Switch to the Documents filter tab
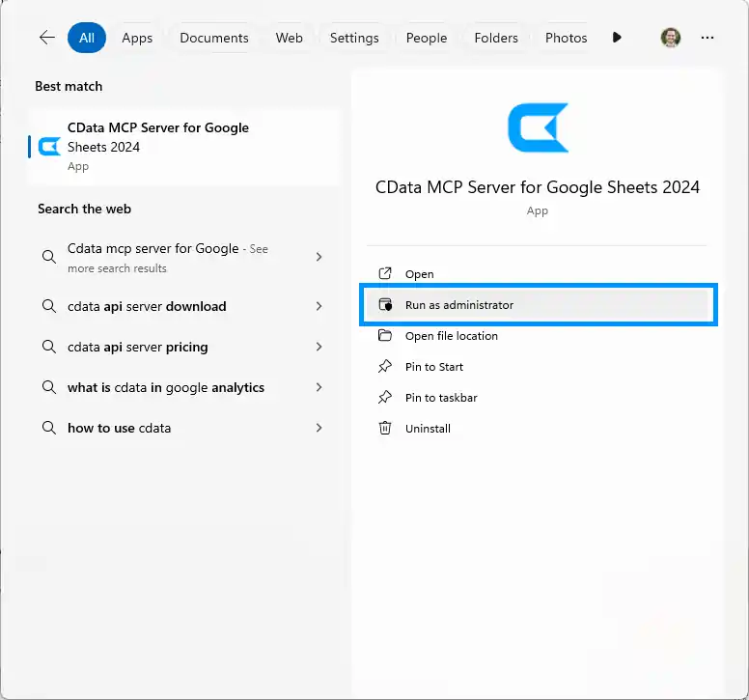 click(214, 38)
